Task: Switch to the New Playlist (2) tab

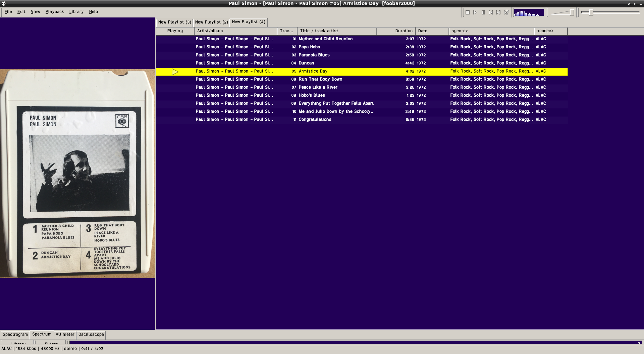Action: tap(212, 22)
